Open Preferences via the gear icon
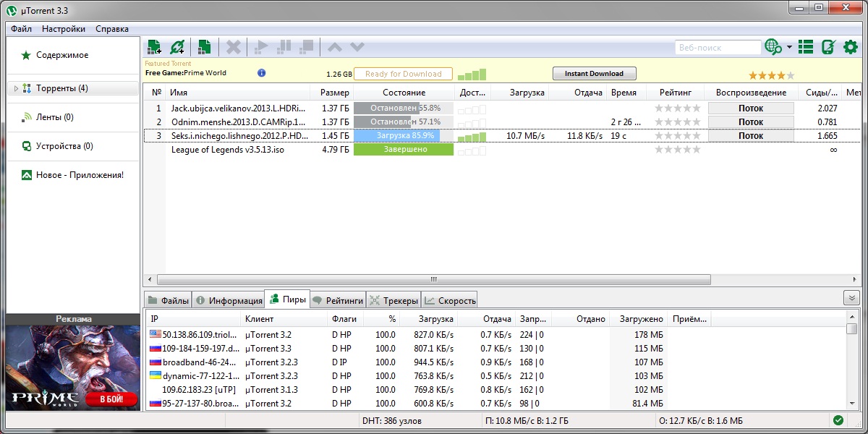Image resolution: width=868 pixels, height=434 pixels. [851, 47]
